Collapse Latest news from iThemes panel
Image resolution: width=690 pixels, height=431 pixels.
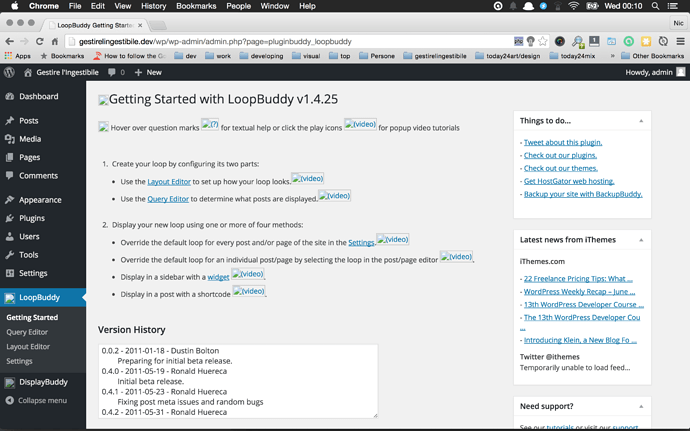click(x=641, y=240)
